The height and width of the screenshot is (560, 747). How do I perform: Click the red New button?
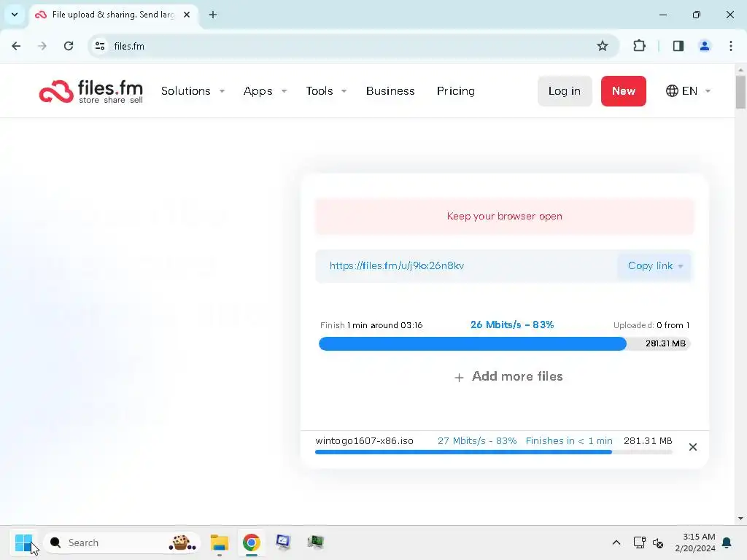623,91
